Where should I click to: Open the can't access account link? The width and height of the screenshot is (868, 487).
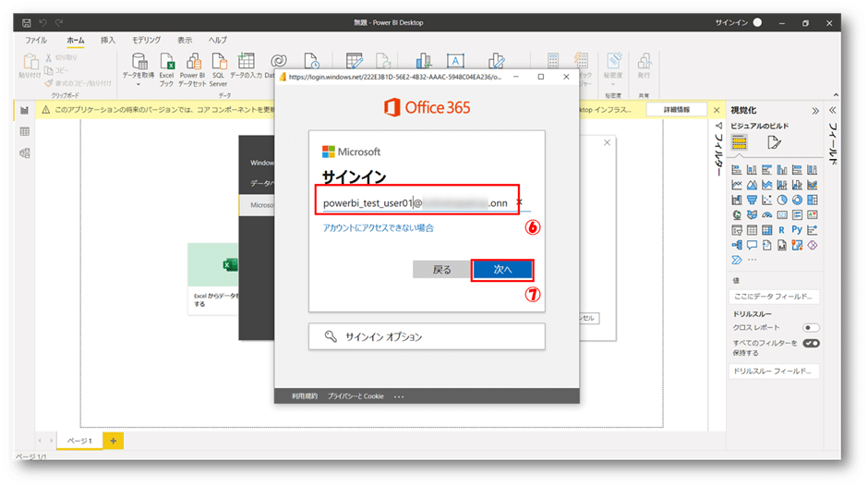pos(378,227)
